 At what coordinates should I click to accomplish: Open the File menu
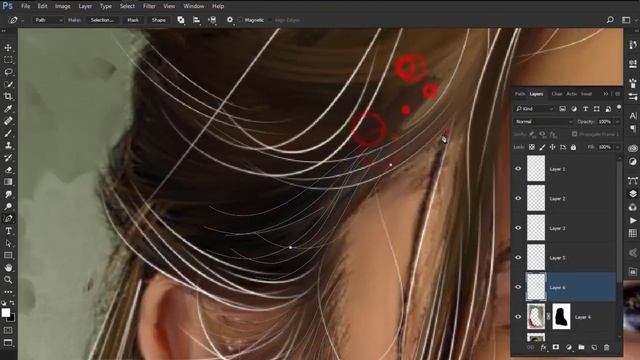click(x=26, y=6)
